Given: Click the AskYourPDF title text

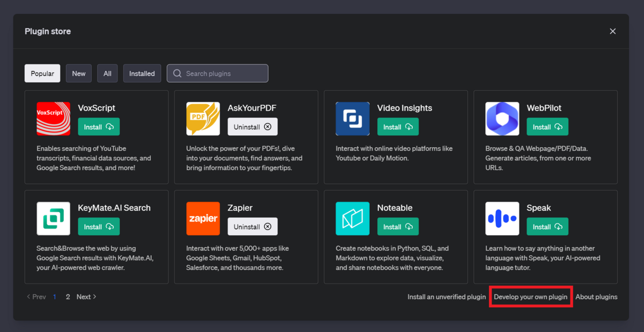Looking at the screenshot, I should click(252, 108).
